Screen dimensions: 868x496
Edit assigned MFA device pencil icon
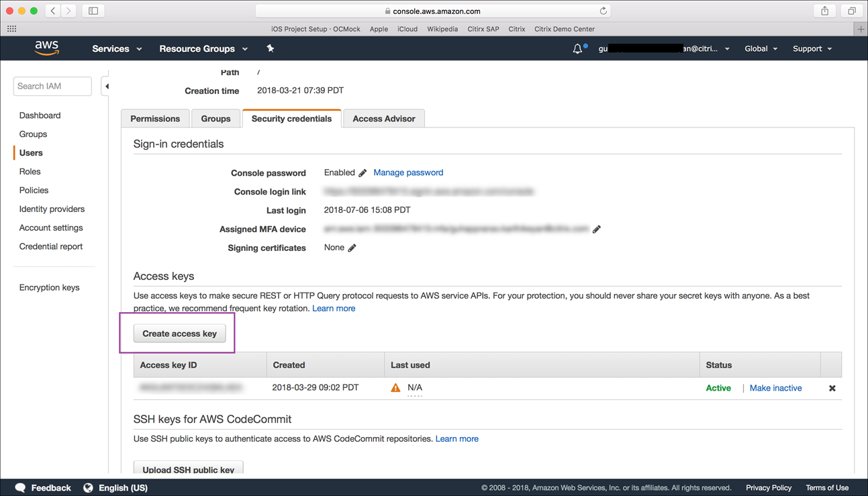tap(597, 229)
